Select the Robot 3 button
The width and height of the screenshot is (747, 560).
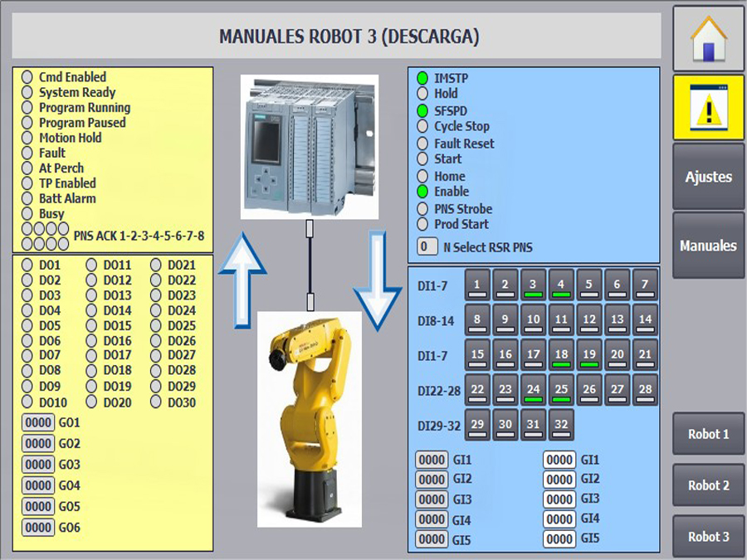point(708,536)
